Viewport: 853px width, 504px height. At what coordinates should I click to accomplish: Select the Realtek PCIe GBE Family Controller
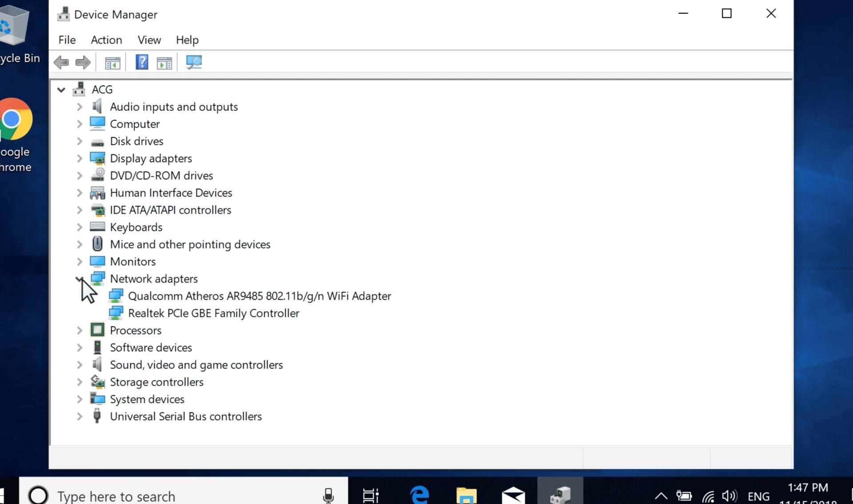click(x=214, y=313)
